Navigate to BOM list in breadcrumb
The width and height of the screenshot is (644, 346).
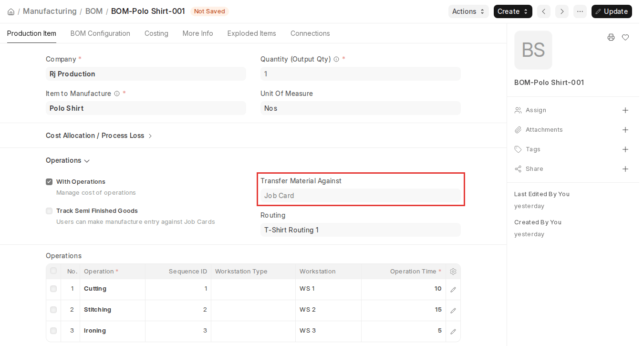coord(94,11)
